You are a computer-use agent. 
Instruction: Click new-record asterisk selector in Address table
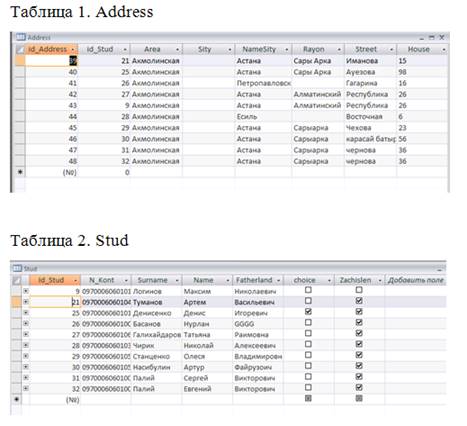[20, 172]
